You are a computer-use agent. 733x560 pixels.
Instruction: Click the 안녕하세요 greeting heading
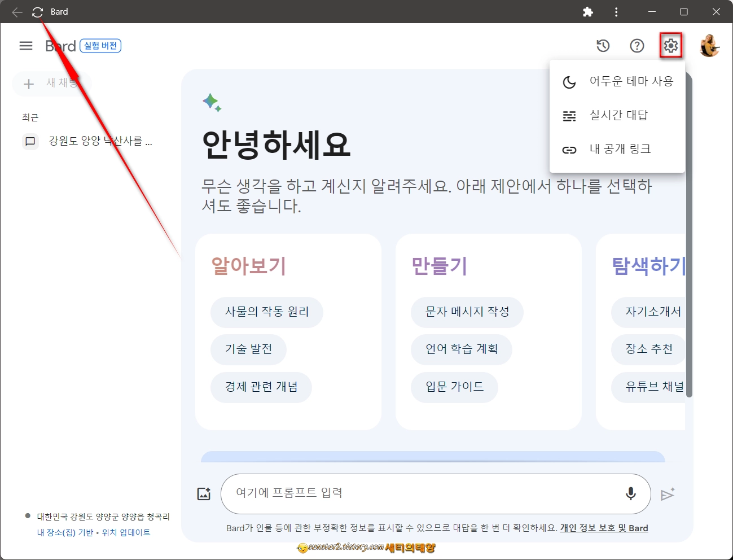click(276, 144)
